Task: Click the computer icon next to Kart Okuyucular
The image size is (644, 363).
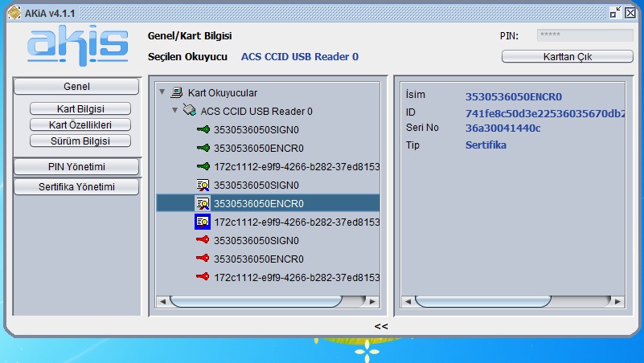Action: click(178, 92)
